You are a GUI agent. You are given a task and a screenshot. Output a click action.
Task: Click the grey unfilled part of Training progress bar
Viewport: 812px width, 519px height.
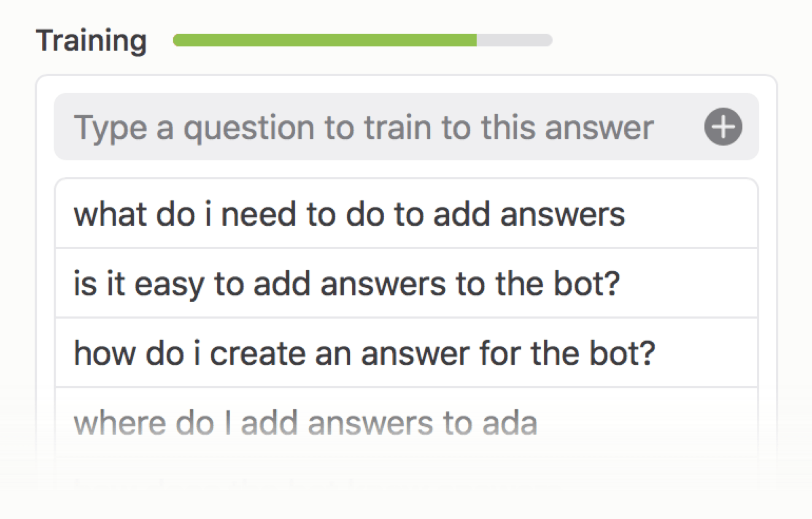515,40
